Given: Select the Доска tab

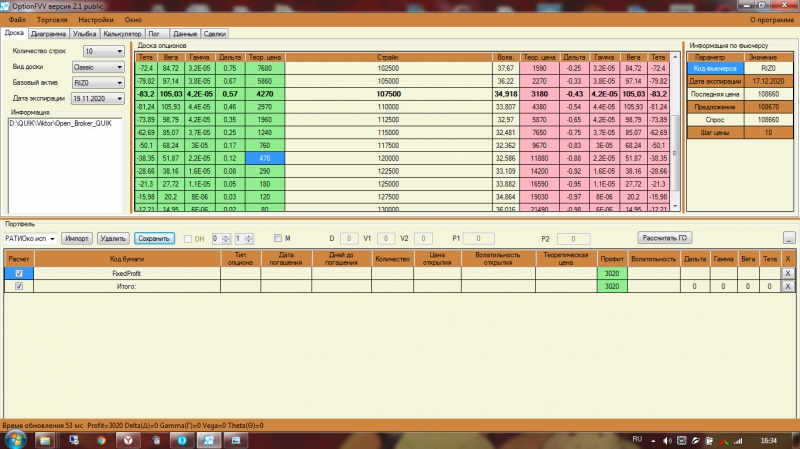Looking at the screenshot, I should coord(14,33).
